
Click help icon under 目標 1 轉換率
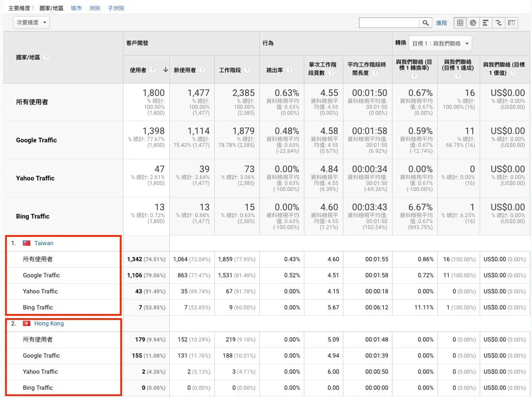click(x=414, y=76)
